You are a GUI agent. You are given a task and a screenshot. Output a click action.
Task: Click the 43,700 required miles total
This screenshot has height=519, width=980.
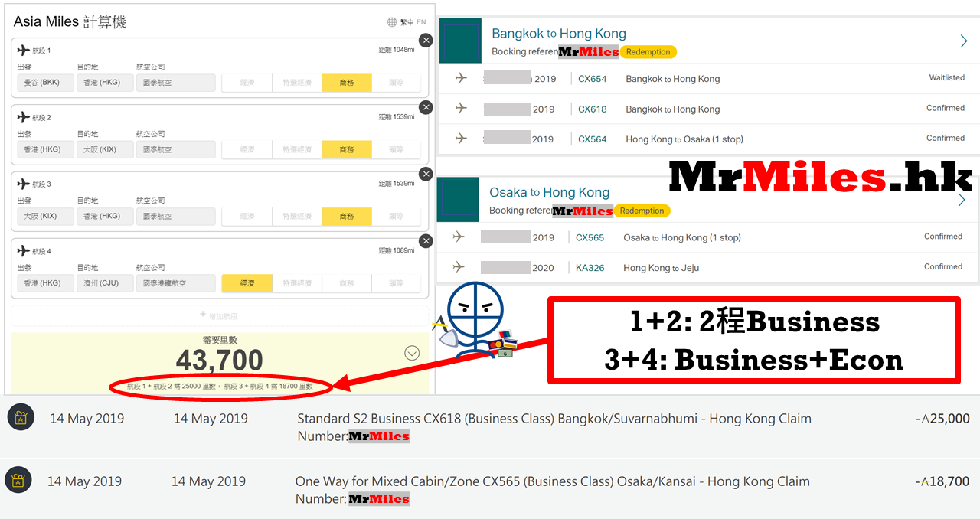tap(220, 361)
